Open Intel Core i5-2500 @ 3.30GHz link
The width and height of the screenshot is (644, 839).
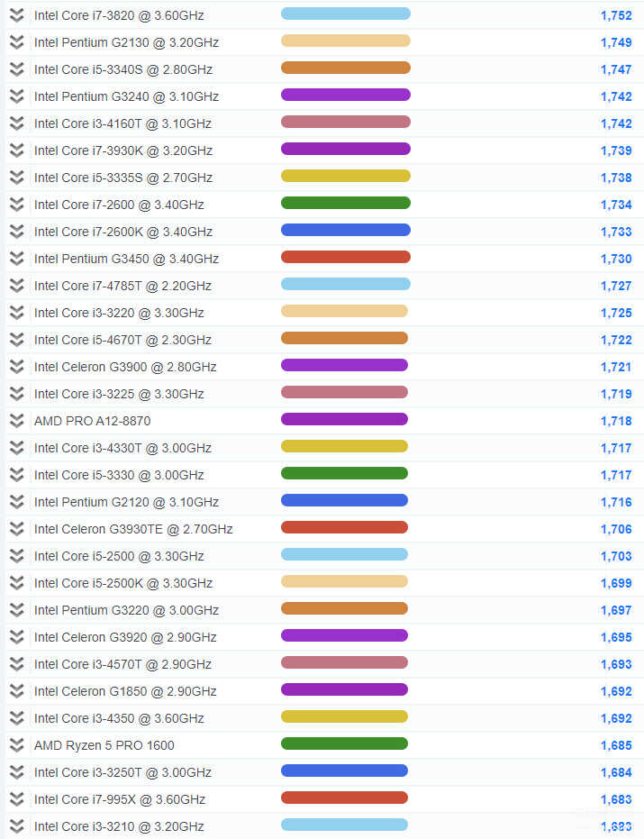(x=119, y=556)
